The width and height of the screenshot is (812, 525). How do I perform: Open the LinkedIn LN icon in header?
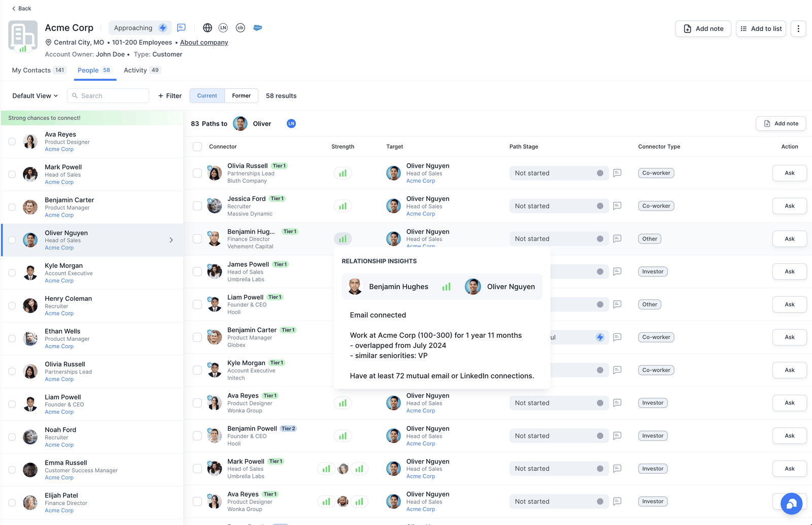pyautogui.click(x=223, y=28)
